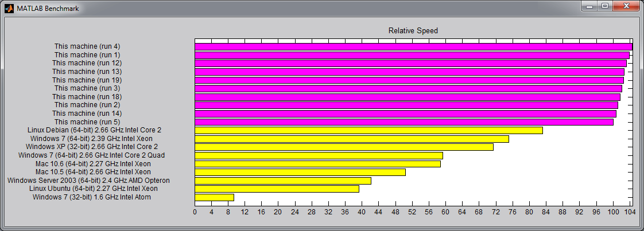Click the Linux Ubuntu 2.27 GHz Intel Xeon label

pyautogui.click(x=94, y=189)
